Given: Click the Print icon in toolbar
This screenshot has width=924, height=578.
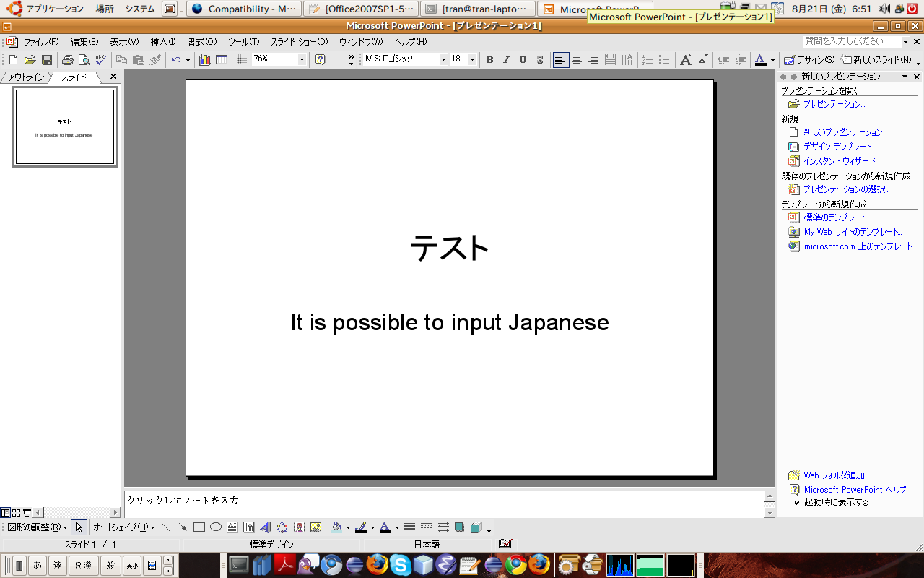Looking at the screenshot, I should click(67, 60).
